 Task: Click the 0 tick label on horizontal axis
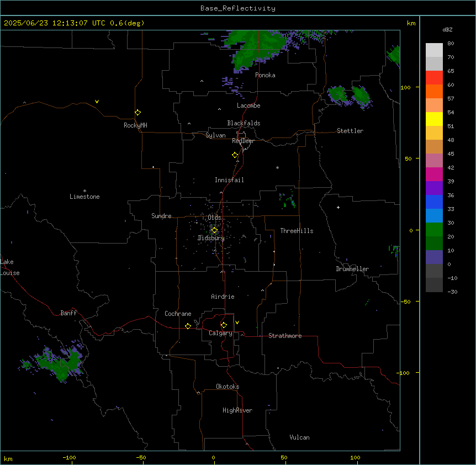pos(213,457)
